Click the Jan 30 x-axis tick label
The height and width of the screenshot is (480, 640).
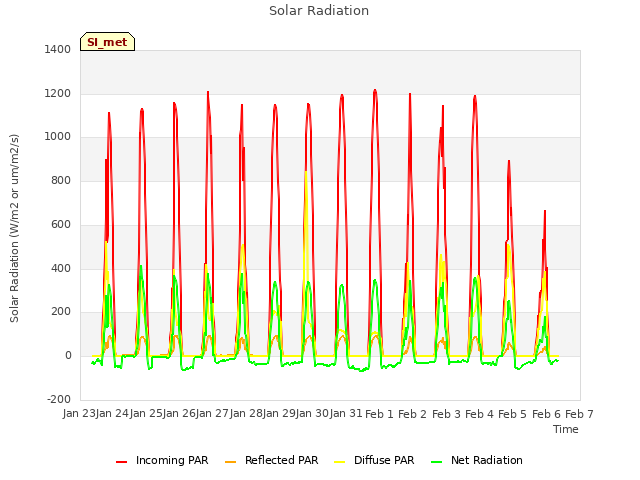[312, 414]
